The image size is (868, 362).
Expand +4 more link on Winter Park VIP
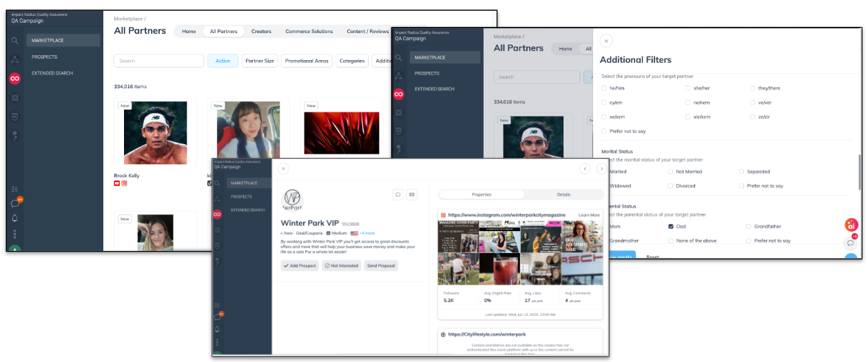pos(366,234)
